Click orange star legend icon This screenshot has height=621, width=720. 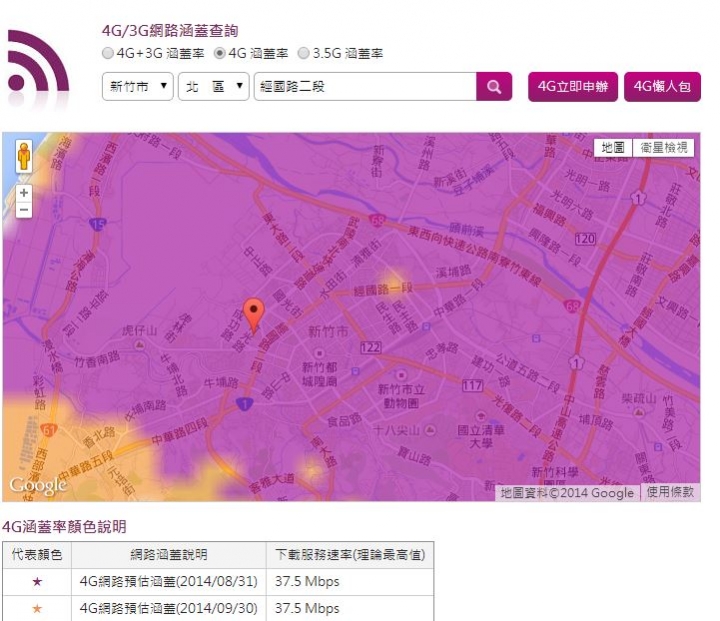(x=37, y=609)
